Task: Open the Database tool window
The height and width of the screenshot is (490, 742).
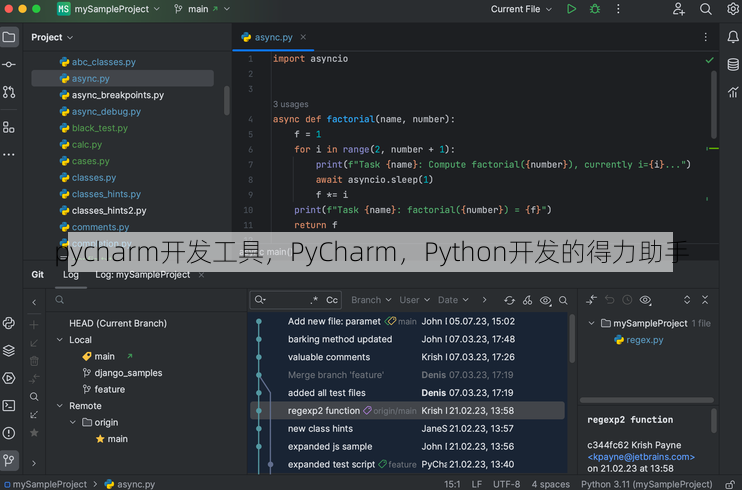Action: 733,64
